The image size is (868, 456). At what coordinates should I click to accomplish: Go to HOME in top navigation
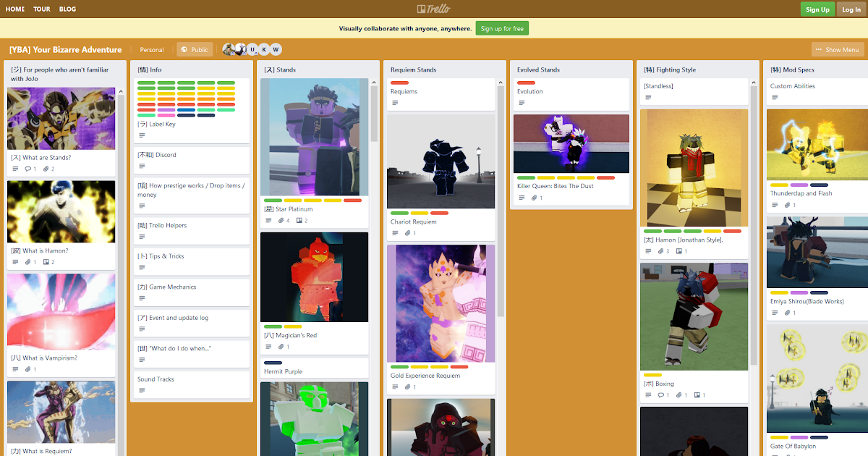pos(14,9)
